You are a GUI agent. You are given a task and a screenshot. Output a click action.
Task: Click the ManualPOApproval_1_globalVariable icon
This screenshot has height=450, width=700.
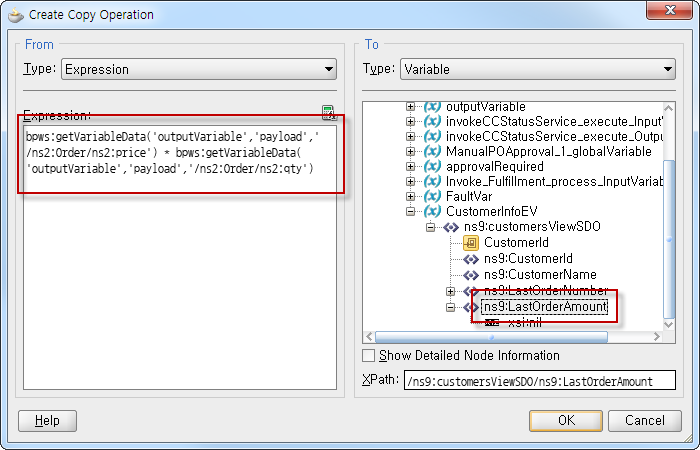432,151
